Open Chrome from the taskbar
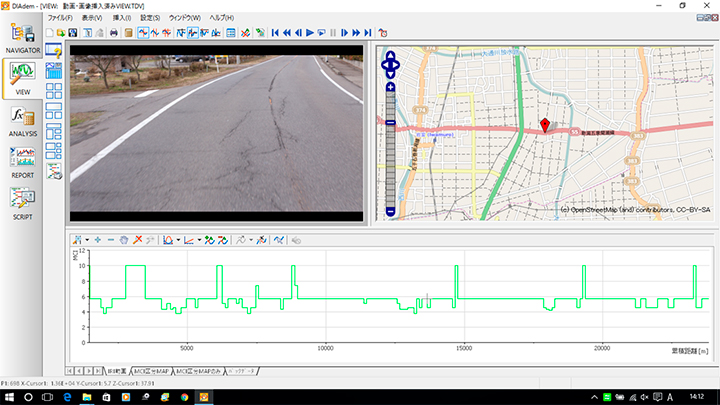Screen dimensions: 720x405 coord(184,397)
